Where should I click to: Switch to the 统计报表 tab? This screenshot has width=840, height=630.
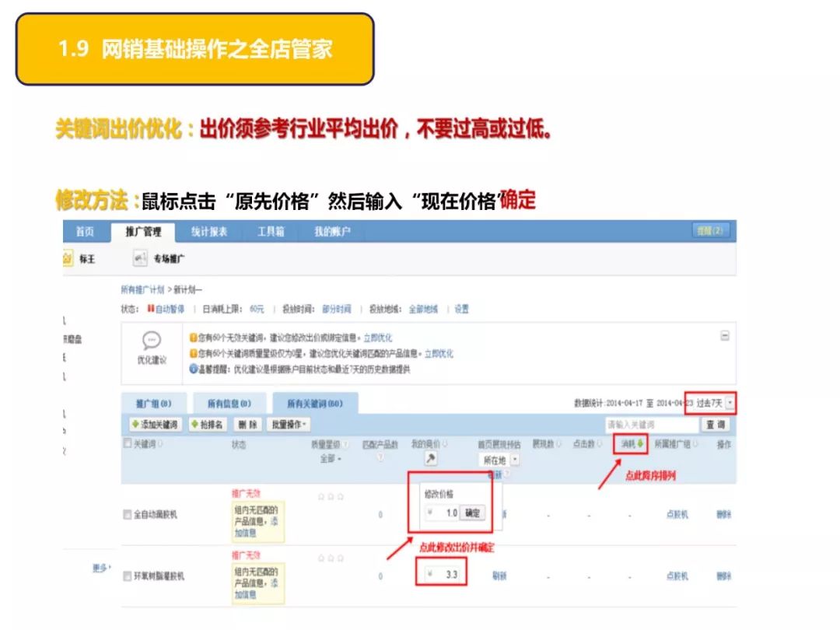[209, 231]
